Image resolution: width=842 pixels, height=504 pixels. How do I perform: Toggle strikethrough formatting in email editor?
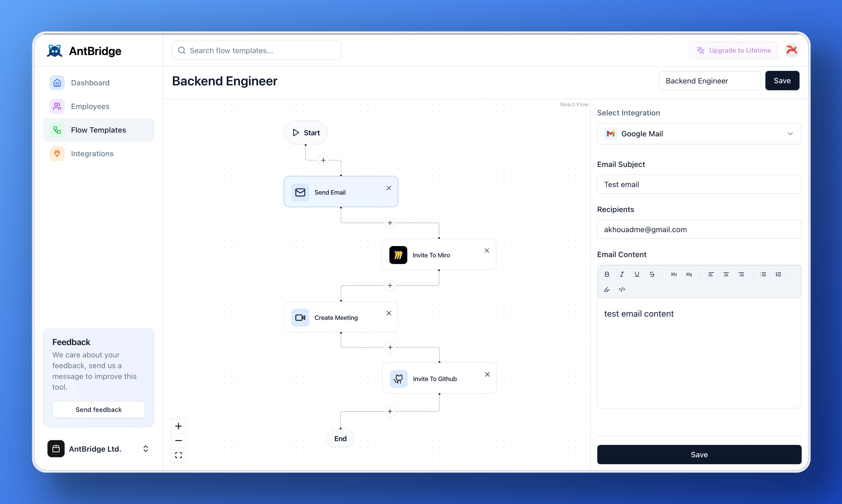[652, 274]
